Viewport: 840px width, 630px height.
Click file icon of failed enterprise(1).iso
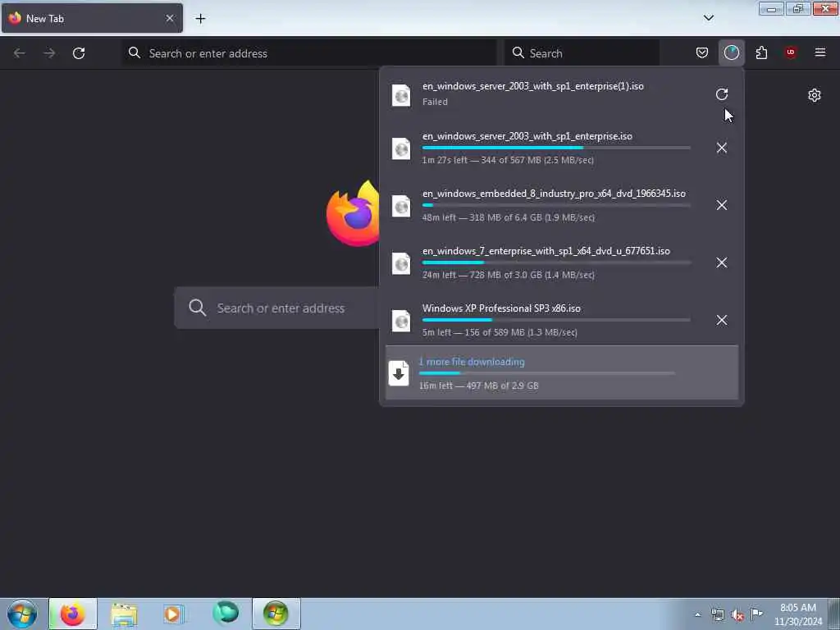coord(400,95)
